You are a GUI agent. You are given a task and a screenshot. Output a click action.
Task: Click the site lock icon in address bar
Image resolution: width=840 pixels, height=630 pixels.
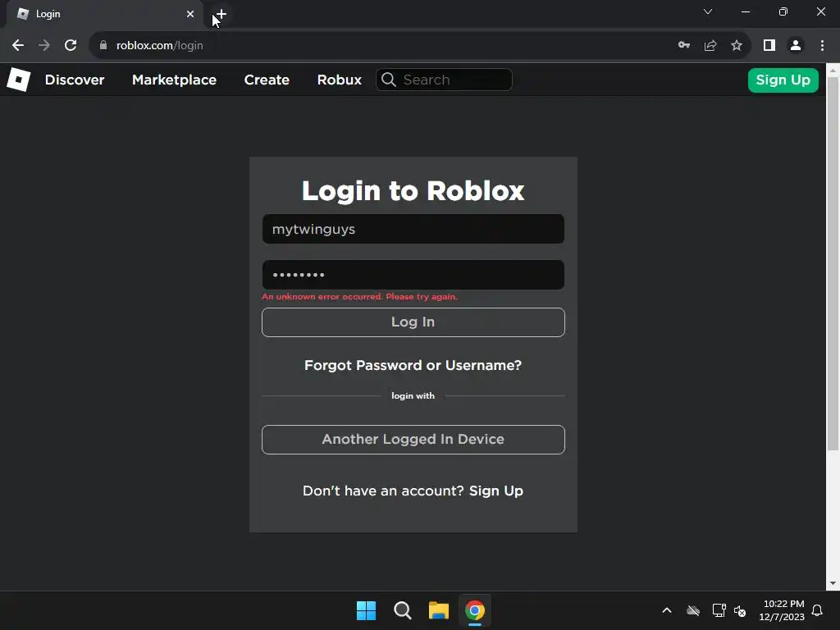pos(103,46)
